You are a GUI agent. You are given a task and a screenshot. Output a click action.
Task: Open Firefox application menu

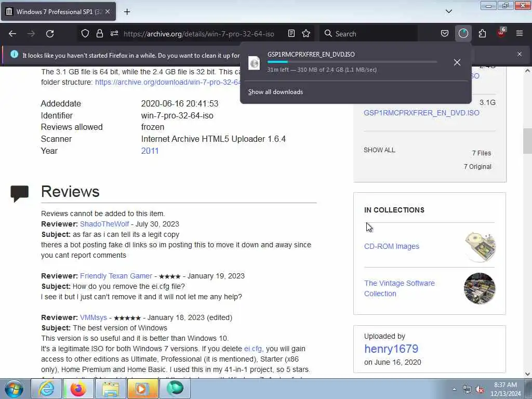coord(520,33)
